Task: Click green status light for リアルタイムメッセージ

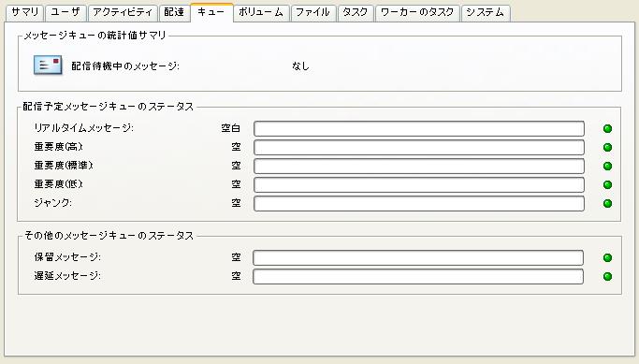Action: pos(607,129)
